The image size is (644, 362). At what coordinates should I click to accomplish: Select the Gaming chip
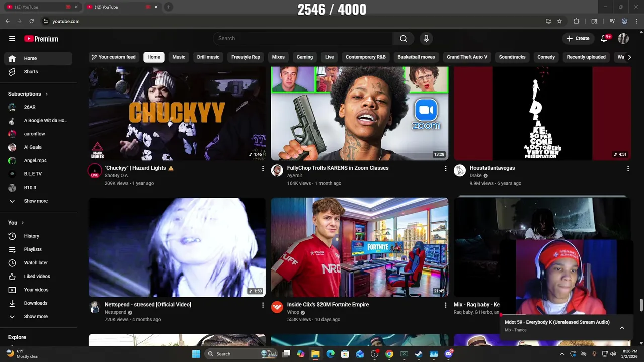(304, 57)
